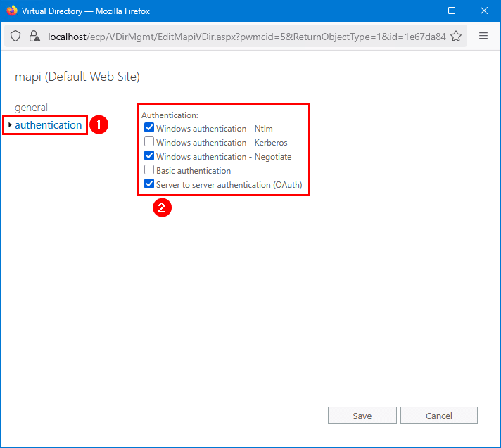Close the Virtual Directory window

coord(484,11)
